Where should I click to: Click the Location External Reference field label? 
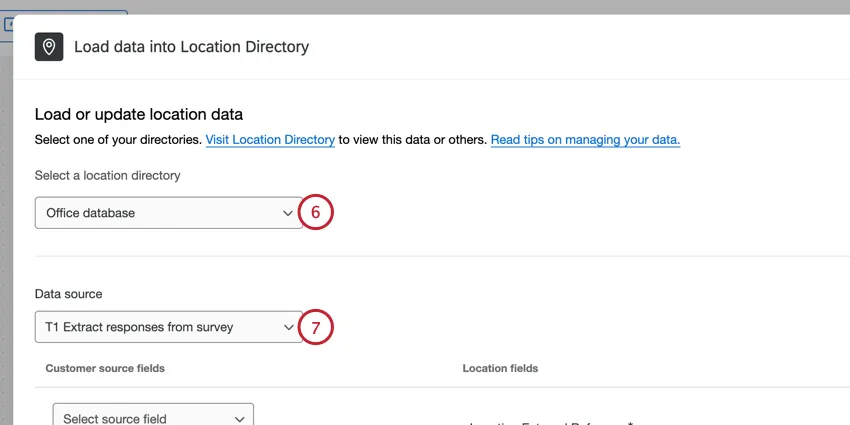click(x=545, y=422)
